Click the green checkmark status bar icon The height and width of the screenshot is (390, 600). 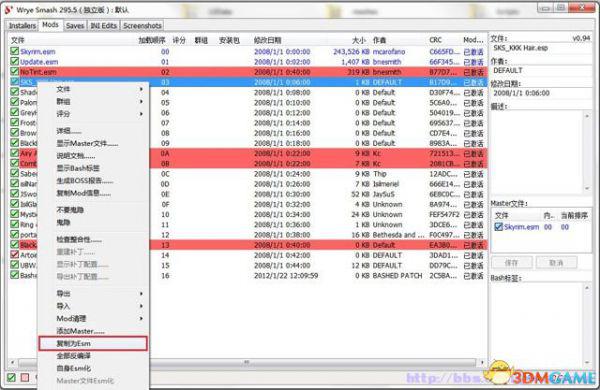tap(11, 377)
